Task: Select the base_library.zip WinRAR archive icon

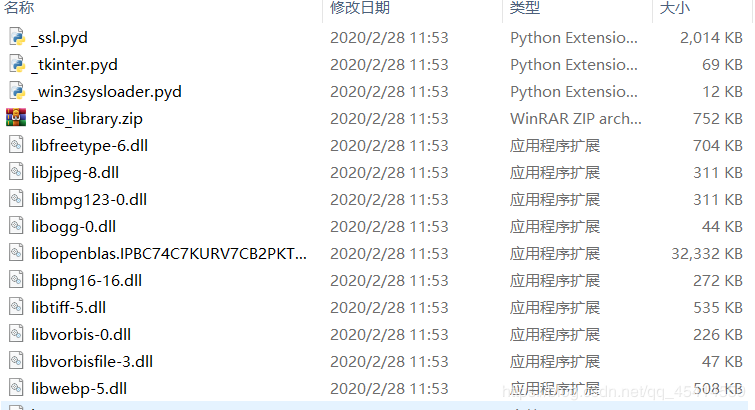Action: coord(16,119)
